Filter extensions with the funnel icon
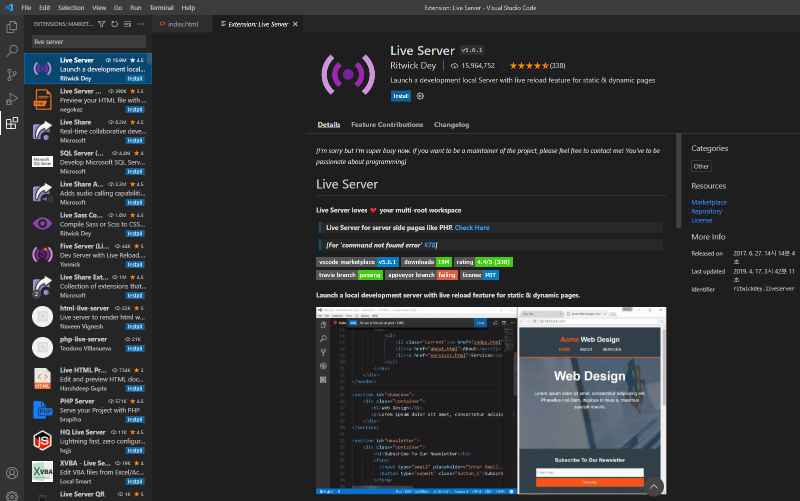800x501 pixels. point(102,24)
